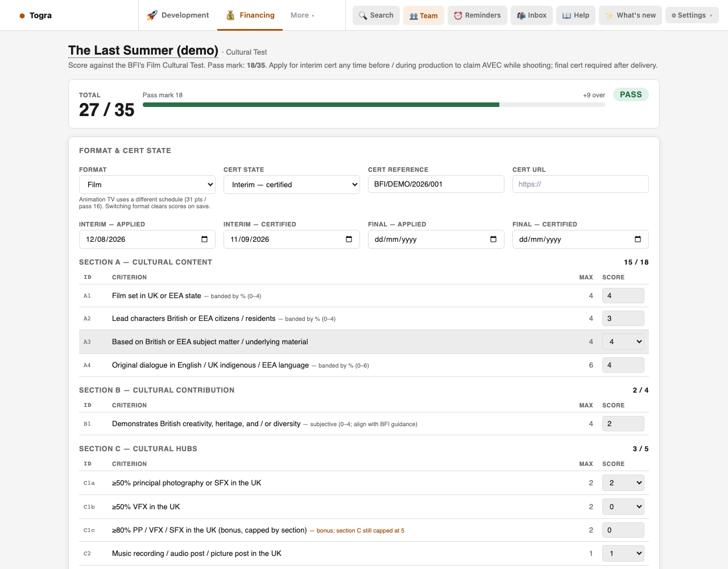Open the C2 music recording score dropdown
The width and height of the screenshot is (728, 569).
pos(623,553)
